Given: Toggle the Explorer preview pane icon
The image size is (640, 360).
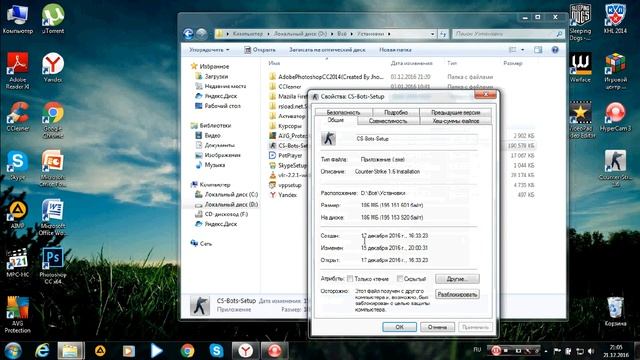Looking at the screenshot, I should pyautogui.click(x=538, y=50).
